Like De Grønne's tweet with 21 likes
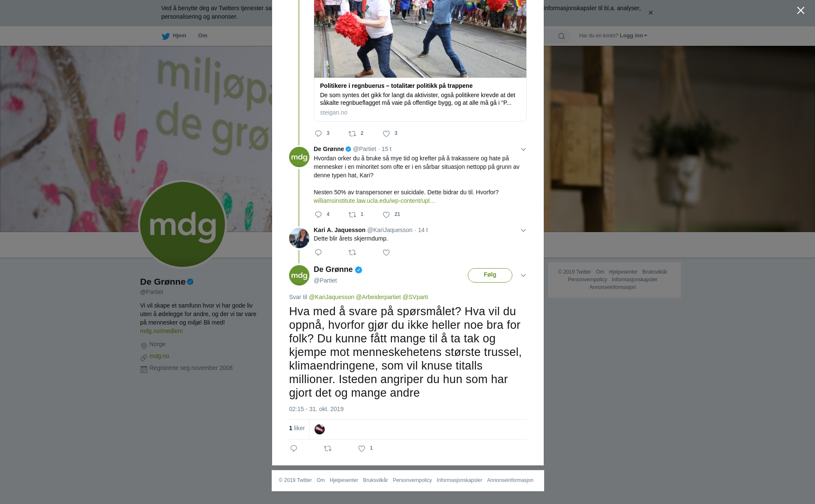The width and height of the screenshot is (815, 504). click(386, 215)
